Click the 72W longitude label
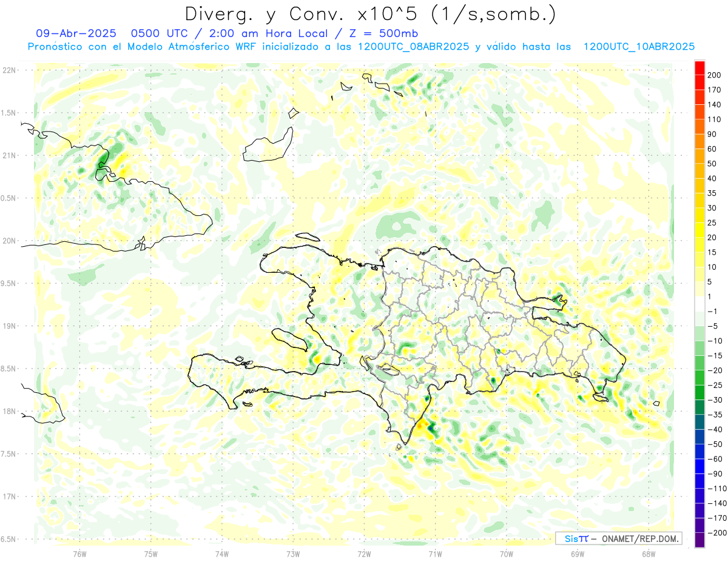The width and height of the screenshot is (728, 562). click(364, 553)
